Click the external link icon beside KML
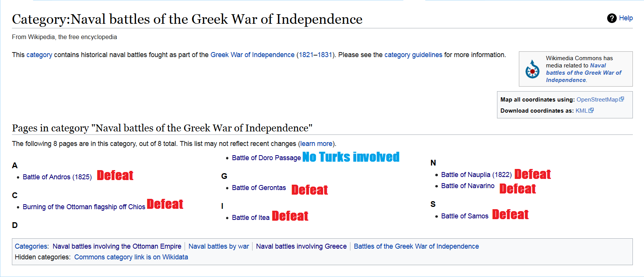This screenshot has height=277, width=644. pos(591,110)
